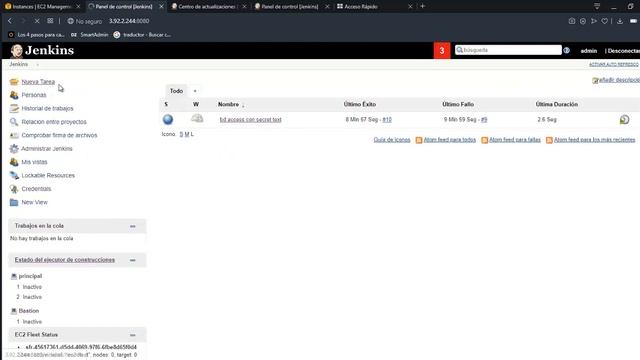Click the Bastion node computer icon
640x360 pixels.
(13, 311)
